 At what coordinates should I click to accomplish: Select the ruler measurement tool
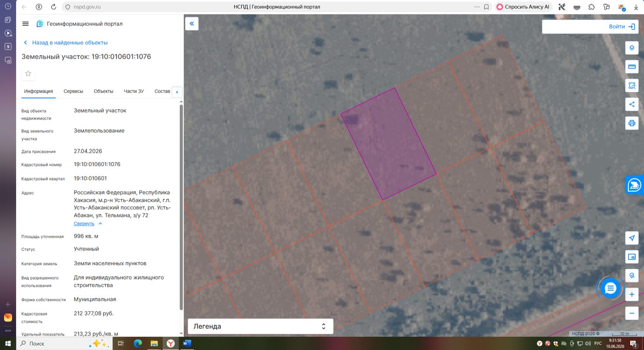632,67
